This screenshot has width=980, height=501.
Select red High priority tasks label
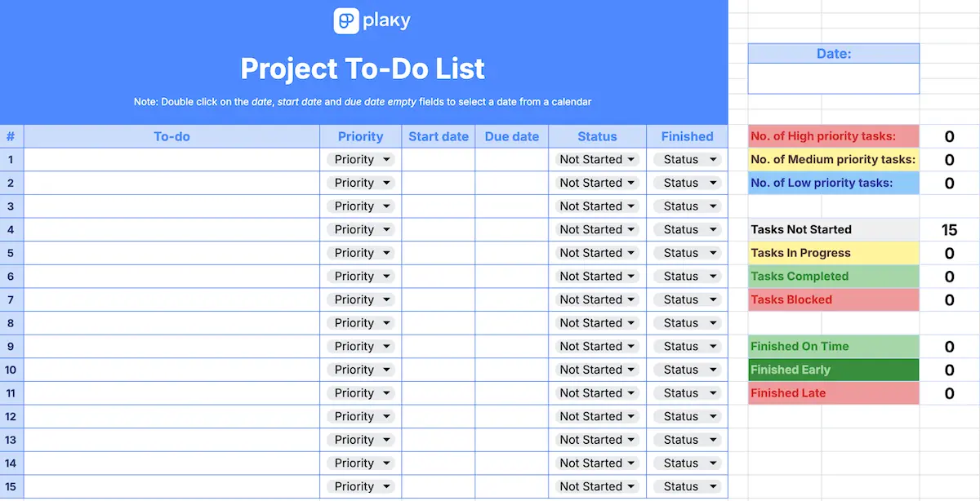tap(833, 136)
